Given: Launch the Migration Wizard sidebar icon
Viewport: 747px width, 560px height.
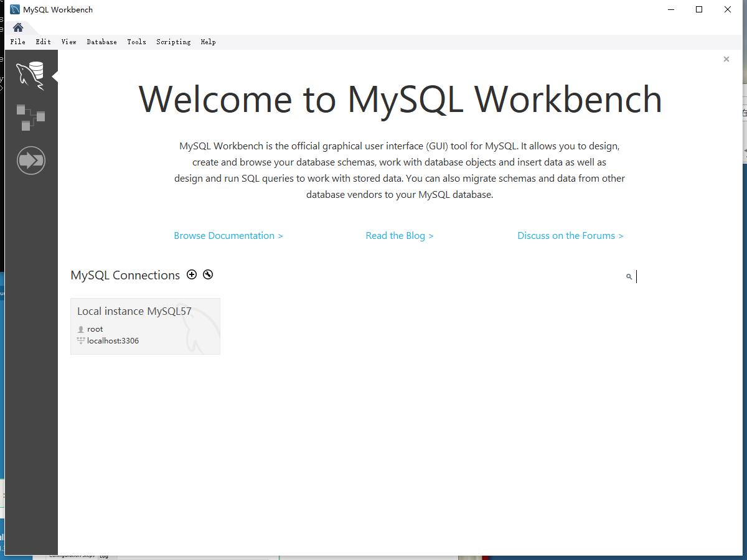Looking at the screenshot, I should click(x=31, y=160).
